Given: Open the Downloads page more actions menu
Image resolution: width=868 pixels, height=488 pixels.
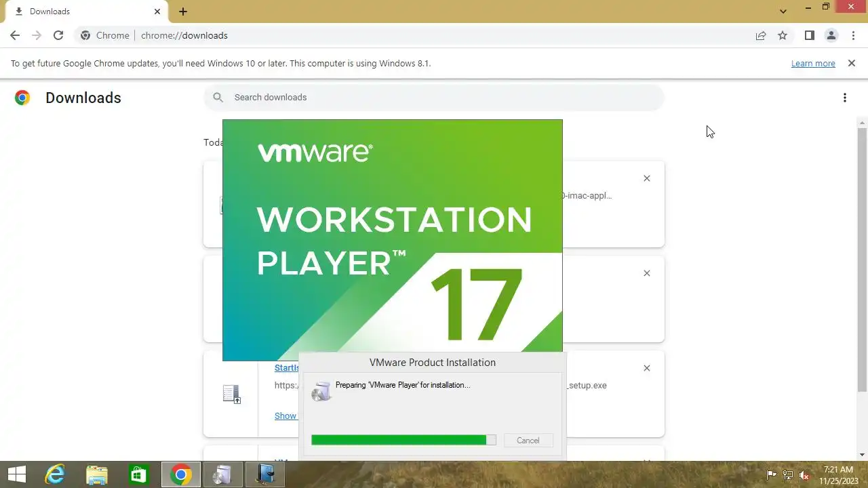Looking at the screenshot, I should [x=844, y=98].
